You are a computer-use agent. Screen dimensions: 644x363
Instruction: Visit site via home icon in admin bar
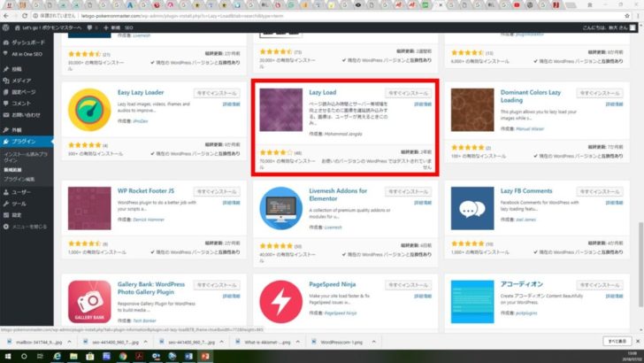(x=18, y=27)
